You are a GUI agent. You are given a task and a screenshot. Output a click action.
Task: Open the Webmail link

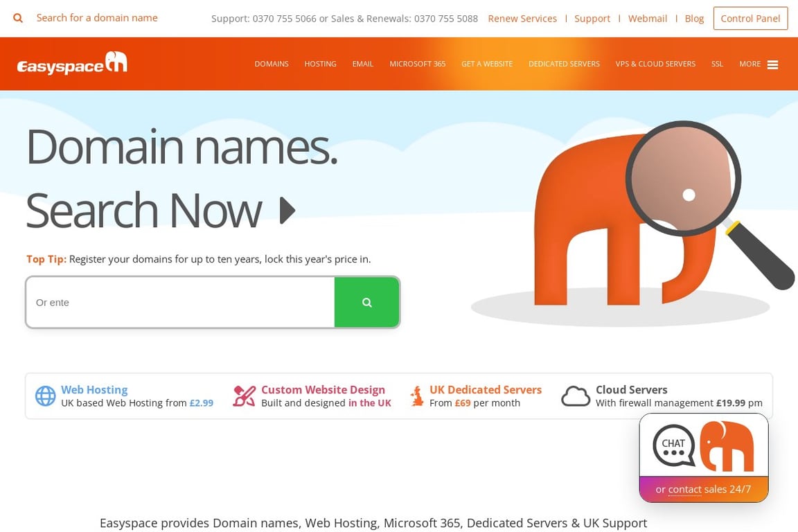tap(648, 18)
